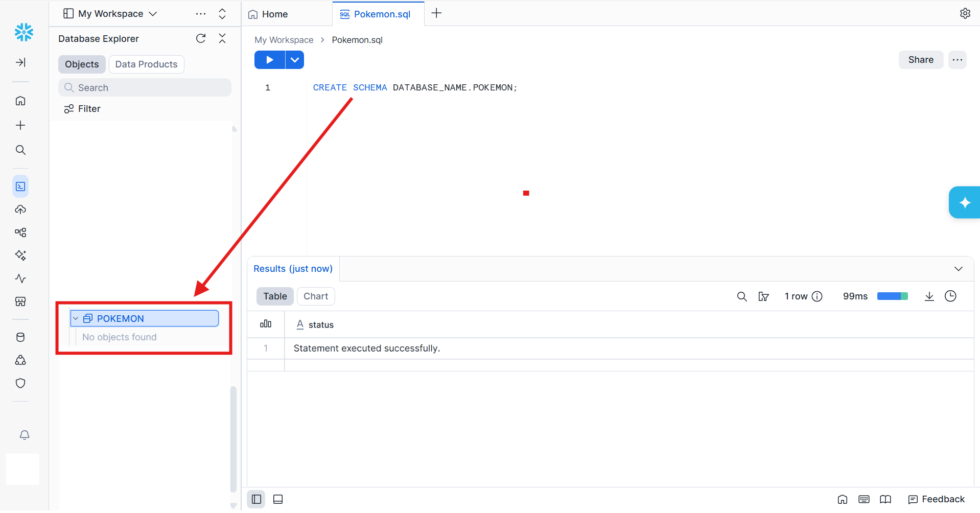The width and height of the screenshot is (980, 513).
Task: Click the Snowflake logo icon
Action: tap(24, 32)
